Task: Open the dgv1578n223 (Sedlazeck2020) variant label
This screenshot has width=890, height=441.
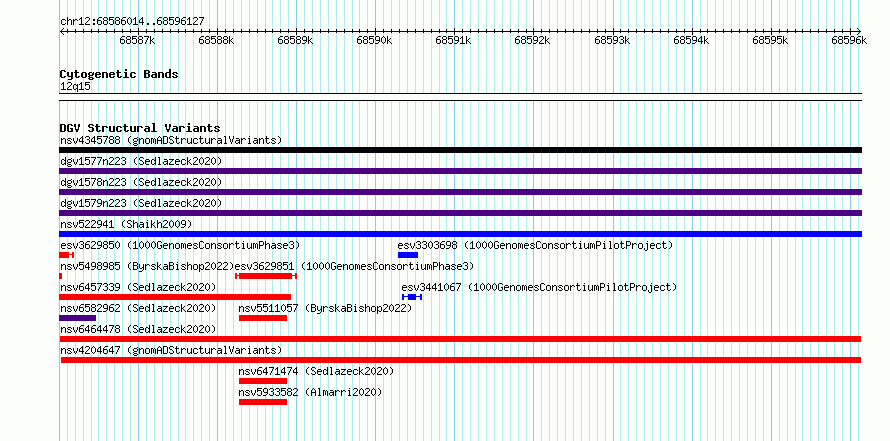Action: point(141,182)
